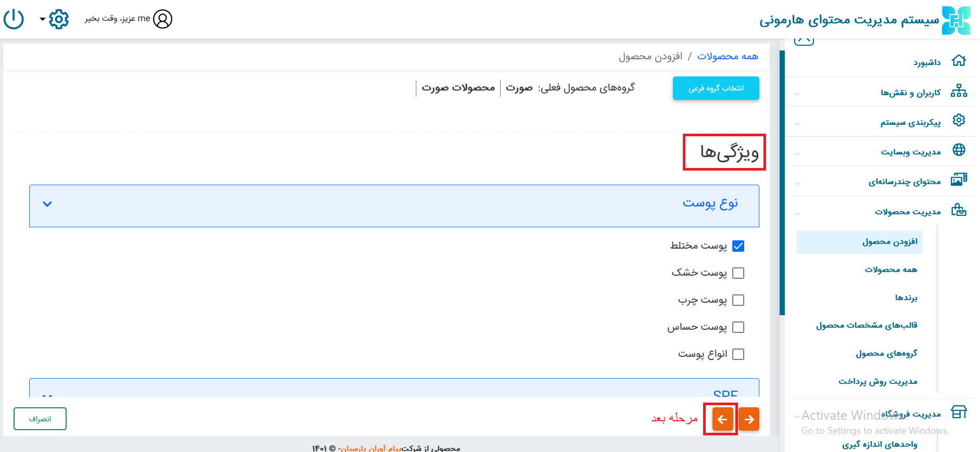The image size is (980, 452).
Task: Open برندها in the sidebar
Action: point(906,298)
